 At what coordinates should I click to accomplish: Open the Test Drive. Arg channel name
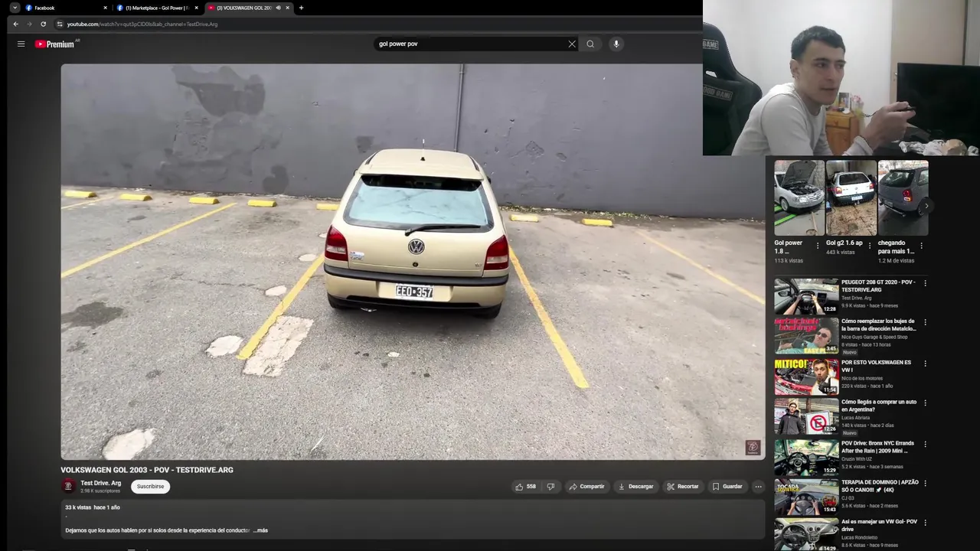pyautogui.click(x=101, y=483)
